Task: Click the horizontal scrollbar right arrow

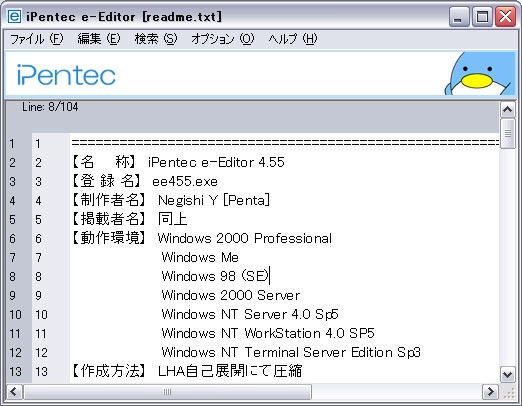Action: tap(490, 391)
